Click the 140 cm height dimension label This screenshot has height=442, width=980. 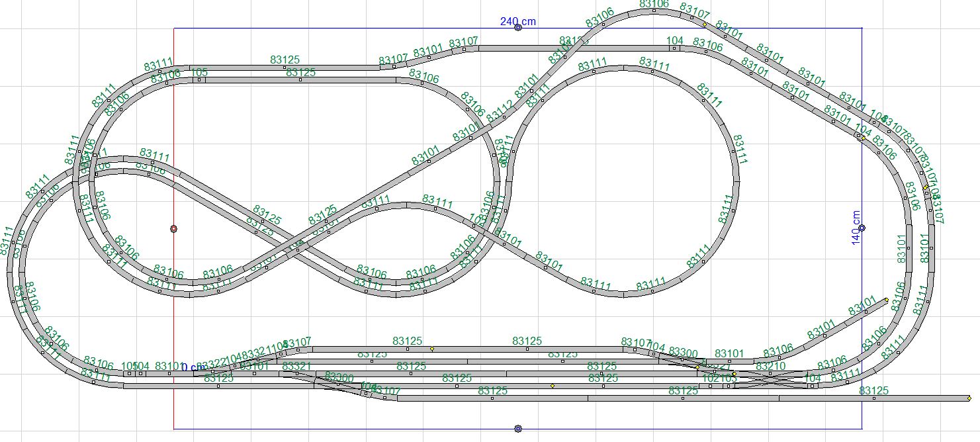[856, 228]
